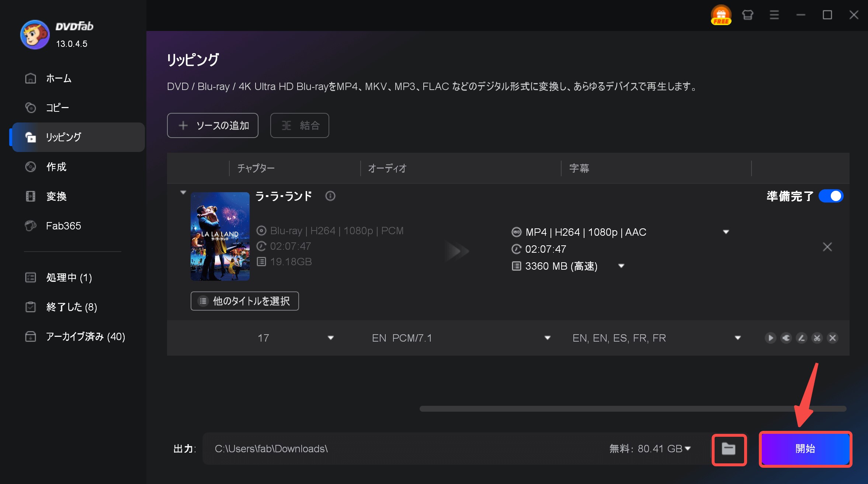Open 3360 MB (高速) size dropdown
Image resolution: width=868 pixels, height=484 pixels.
(x=621, y=266)
